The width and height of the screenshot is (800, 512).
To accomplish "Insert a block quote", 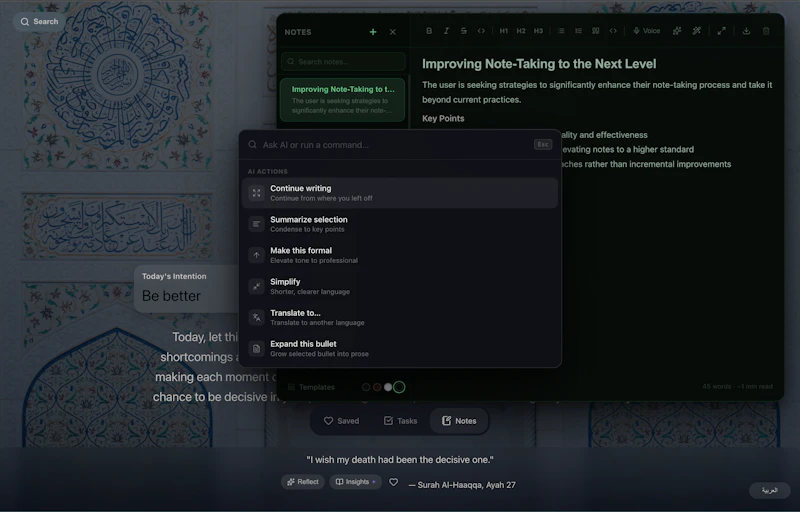I will tap(595, 31).
